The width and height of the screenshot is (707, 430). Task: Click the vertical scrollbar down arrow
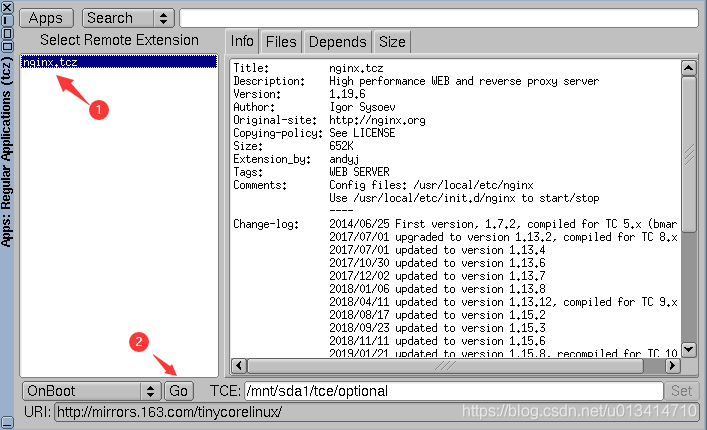click(x=688, y=348)
